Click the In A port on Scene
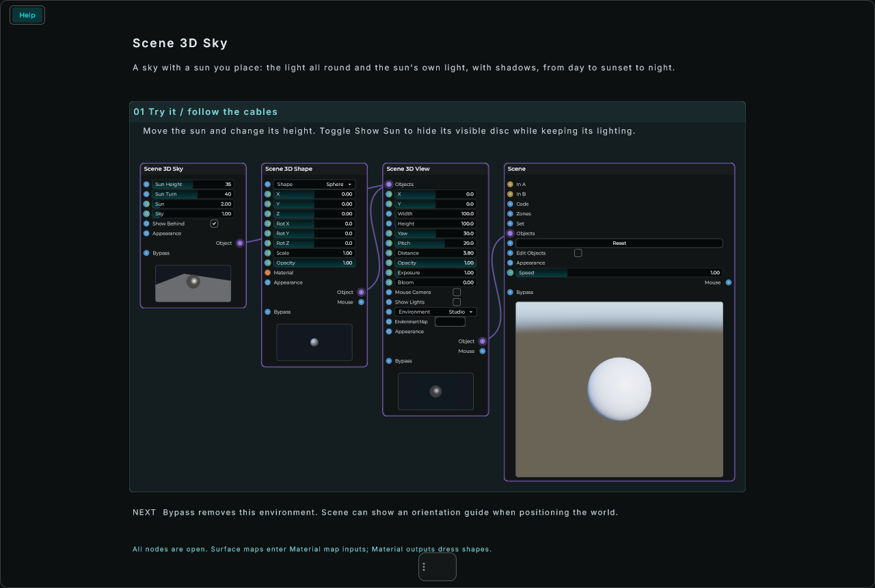This screenshot has width=875, height=588. (510, 185)
